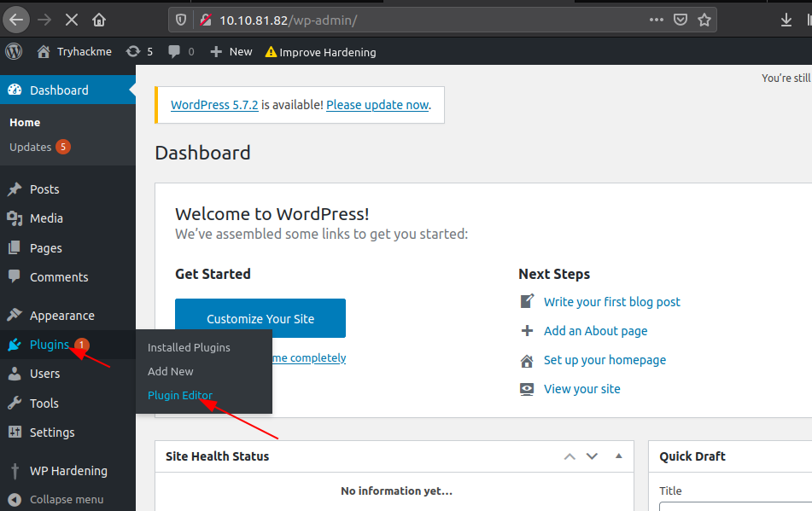The image size is (812, 511).
Task: Click Write your first blog post
Action: (612, 302)
